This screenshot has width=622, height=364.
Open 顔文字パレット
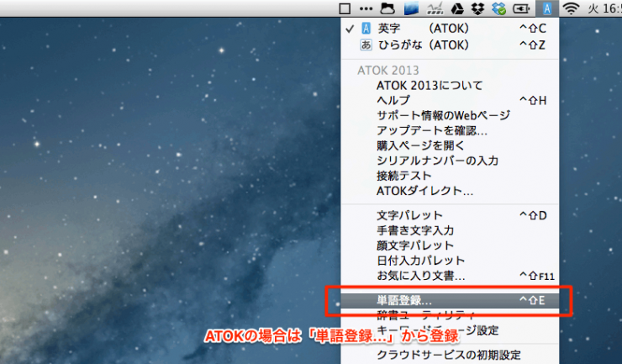(x=450, y=245)
